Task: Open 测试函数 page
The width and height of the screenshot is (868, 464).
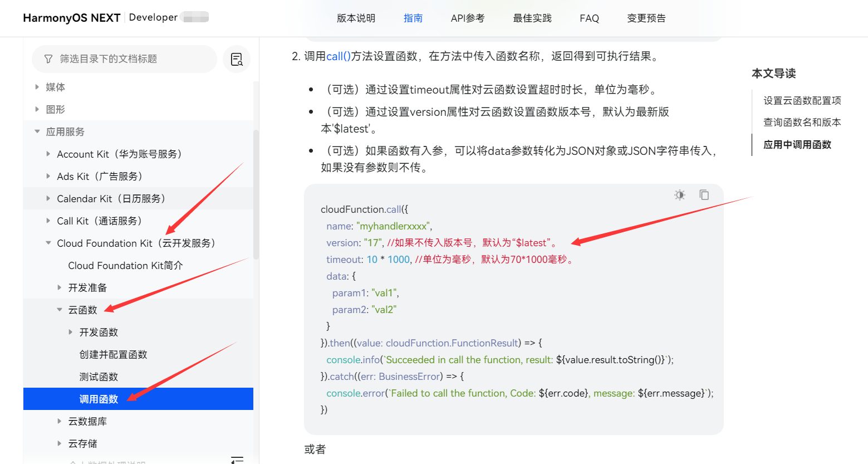Action: point(99,377)
